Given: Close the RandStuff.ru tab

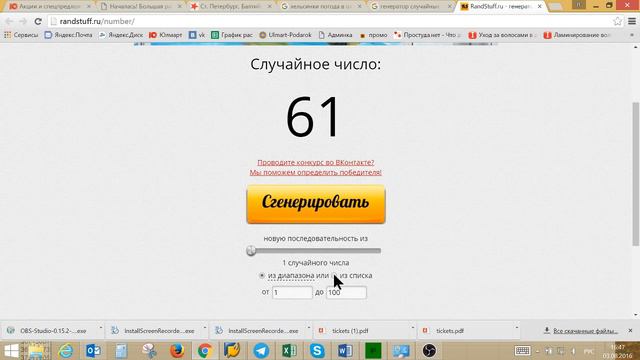Looking at the screenshot, I should click(540, 7).
